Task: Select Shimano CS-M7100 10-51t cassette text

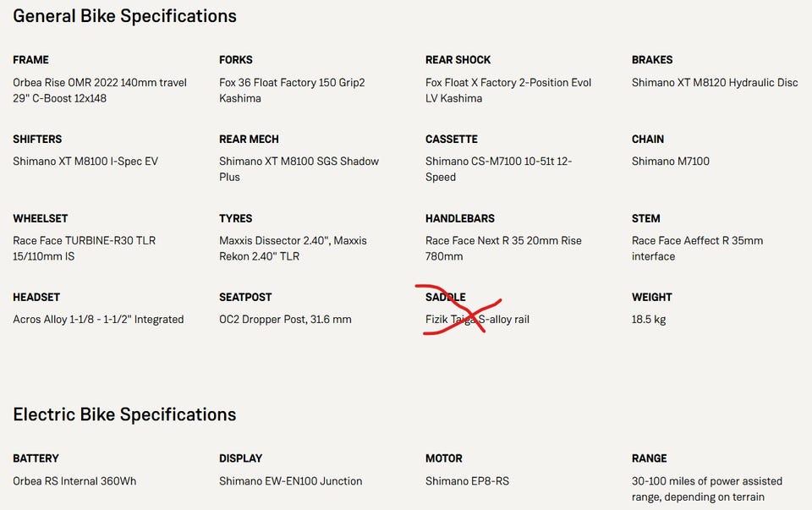Action: click(499, 169)
